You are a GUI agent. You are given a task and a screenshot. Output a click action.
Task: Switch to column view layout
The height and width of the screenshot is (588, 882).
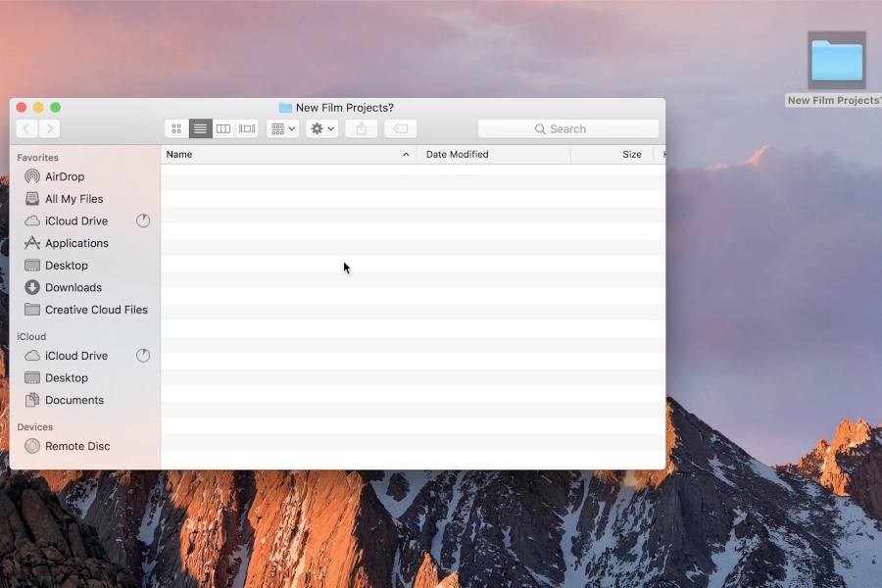223,129
